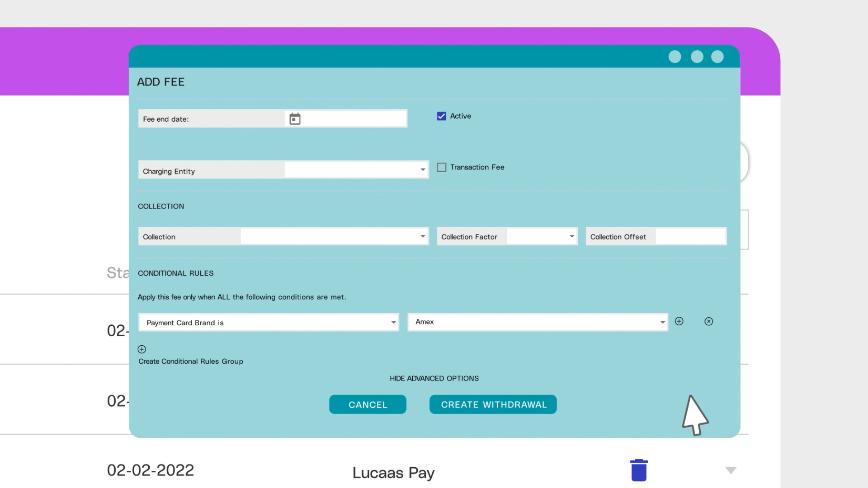Open the Fee end date calendar picker

point(295,119)
